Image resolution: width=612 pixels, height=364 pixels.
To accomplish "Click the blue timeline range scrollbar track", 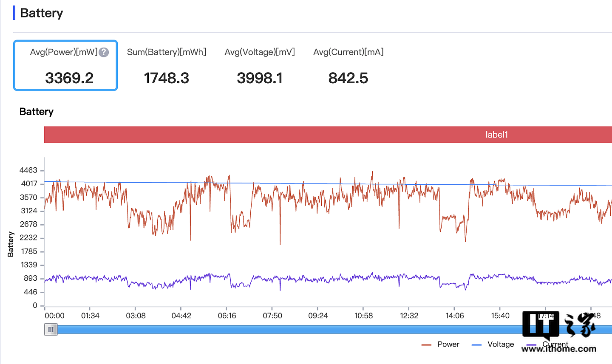I will point(334,329).
